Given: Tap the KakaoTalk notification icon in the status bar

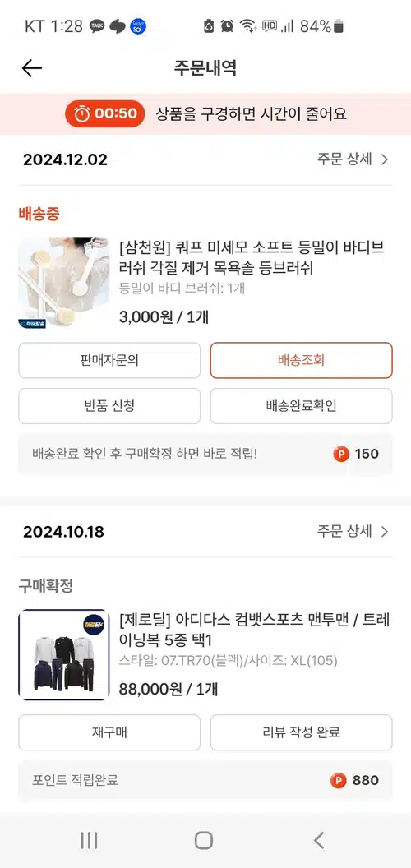Looking at the screenshot, I should tap(97, 26).
